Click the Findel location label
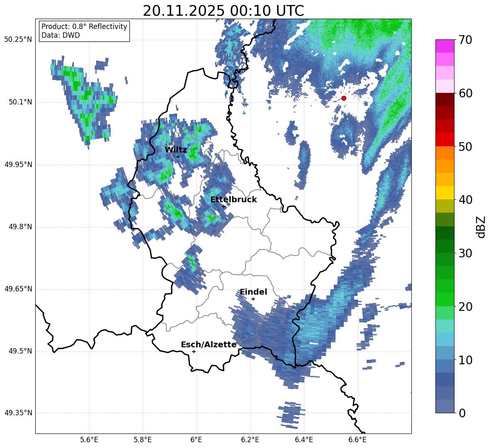491x448 pixels. (x=253, y=292)
